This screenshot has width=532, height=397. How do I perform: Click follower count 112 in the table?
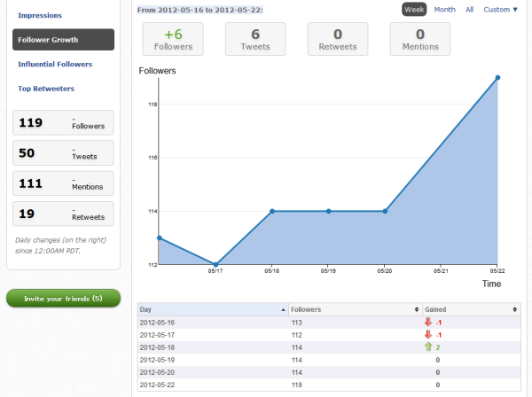coord(296,335)
